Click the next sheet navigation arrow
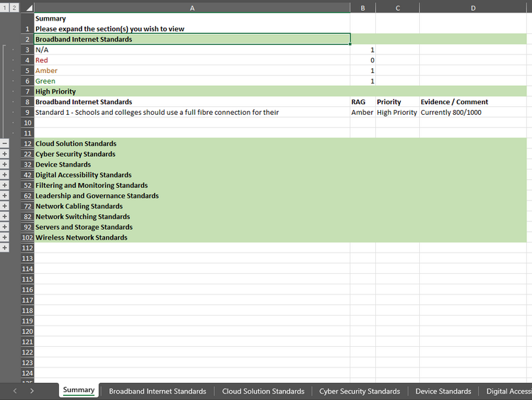 (31, 391)
